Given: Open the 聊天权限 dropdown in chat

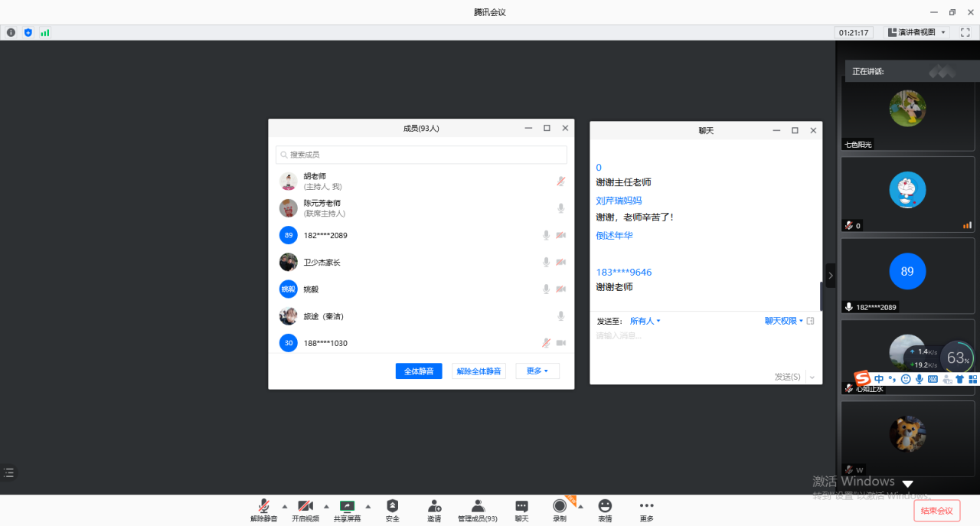Looking at the screenshot, I should (x=784, y=321).
